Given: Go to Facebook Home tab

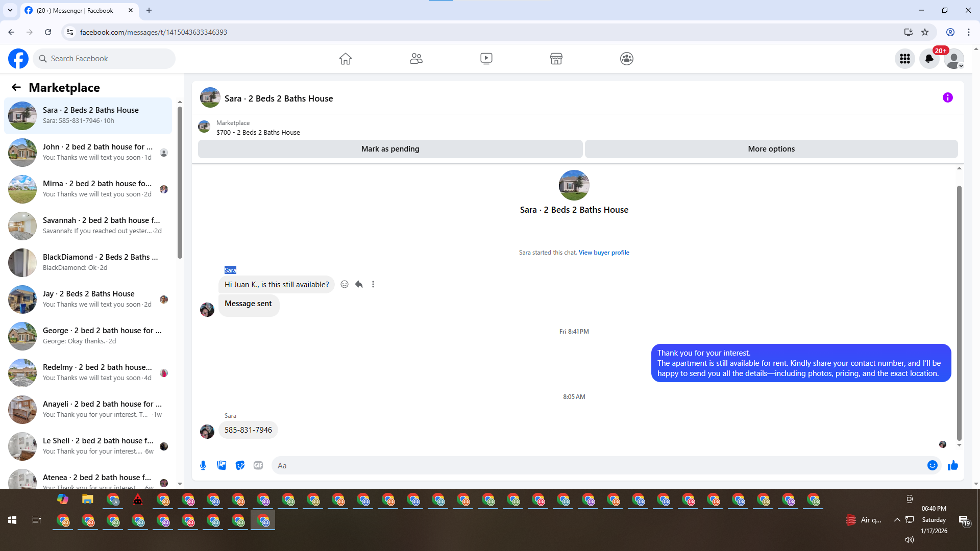Looking at the screenshot, I should click(x=346, y=59).
